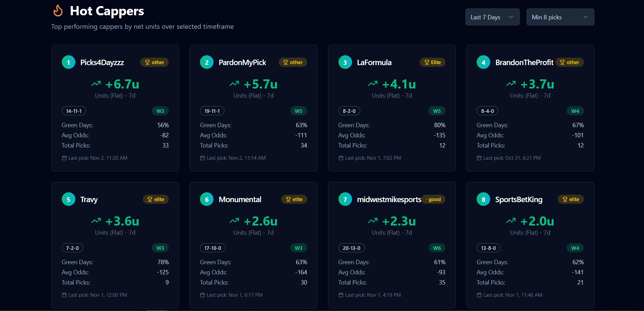Click the calendar icon on SportsBetKing's last pick
Screen dimensions: 644x311
479,295
